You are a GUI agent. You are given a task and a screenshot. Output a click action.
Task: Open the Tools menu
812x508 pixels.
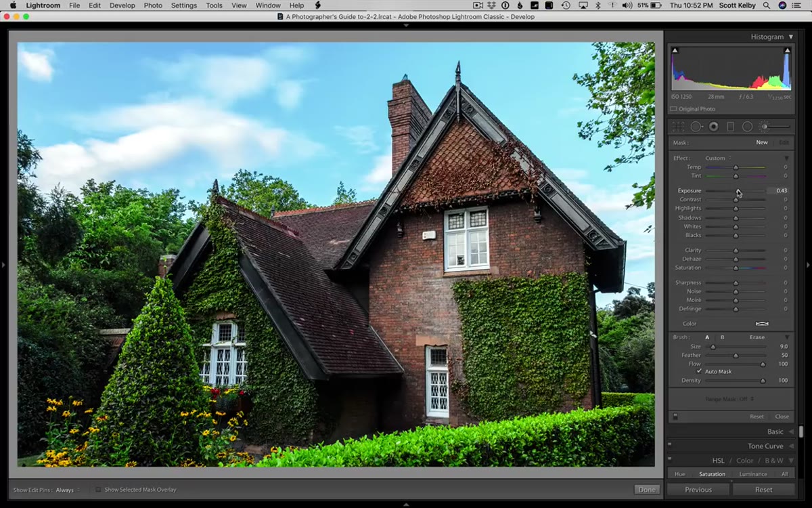(x=214, y=5)
